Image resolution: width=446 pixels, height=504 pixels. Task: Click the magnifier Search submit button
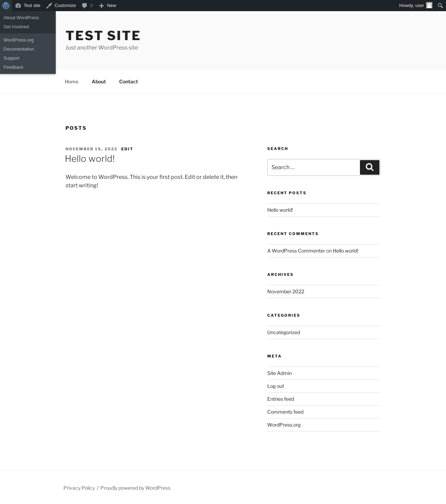coord(370,167)
